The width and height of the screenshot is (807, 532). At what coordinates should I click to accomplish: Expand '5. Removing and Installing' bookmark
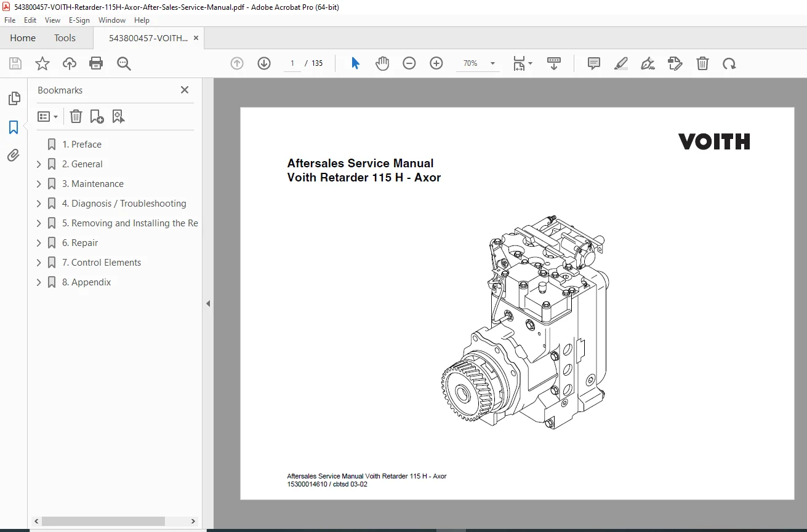39,223
